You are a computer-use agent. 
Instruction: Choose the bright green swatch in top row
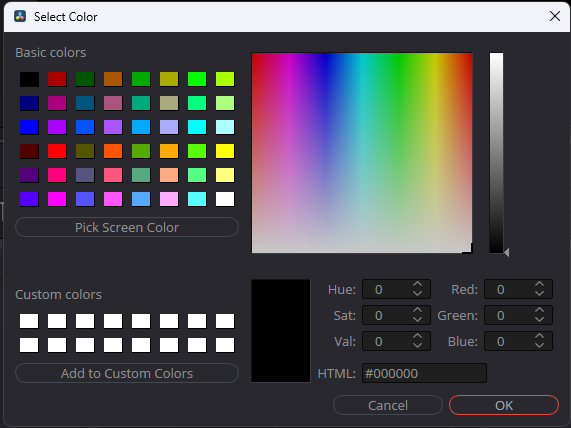pyautogui.click(x=197, y=79)
